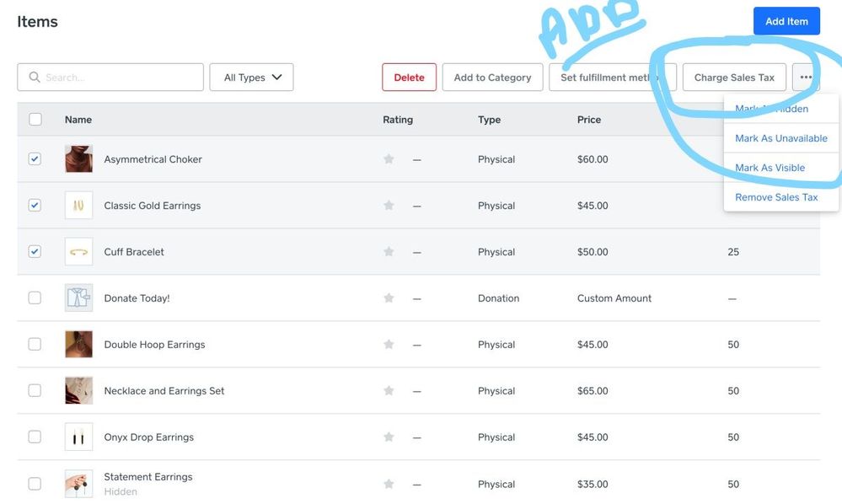This screenshot has height=504, width=842.
Task: Open the Set fulfillment method dropdown
Action: click(x=612, y=78)
